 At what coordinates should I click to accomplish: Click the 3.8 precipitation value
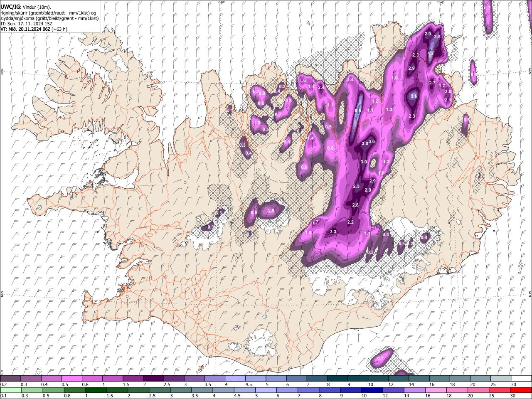click(x=414, y=96)
